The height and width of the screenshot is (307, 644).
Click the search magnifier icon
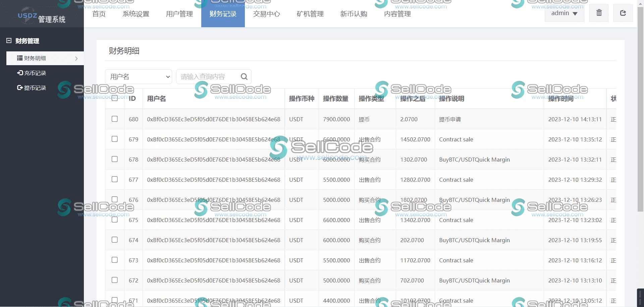click(x=244, y=77)
